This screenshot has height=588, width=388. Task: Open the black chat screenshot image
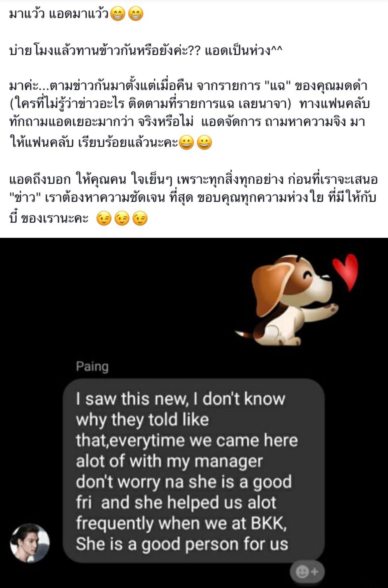pyautogui.click(x=194, y=413)
